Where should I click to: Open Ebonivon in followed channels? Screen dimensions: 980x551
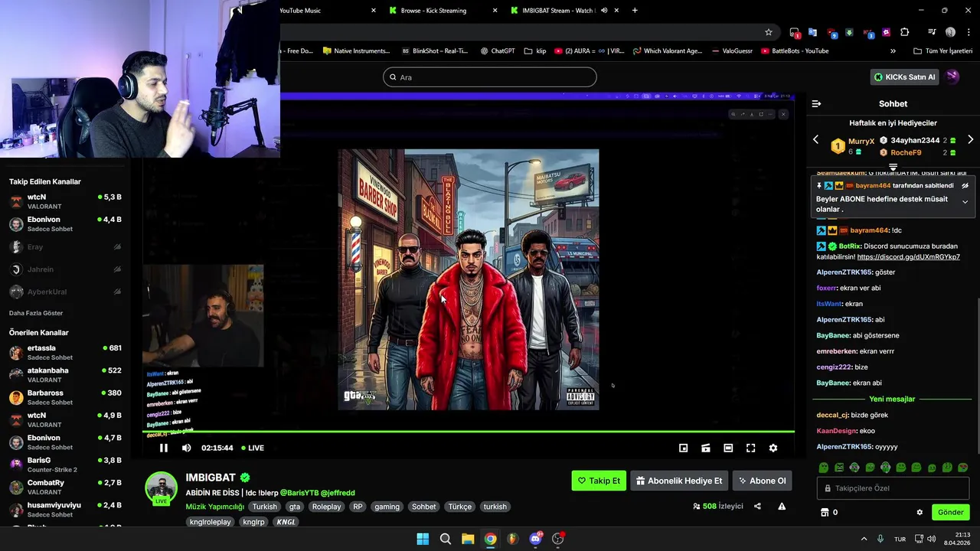pyautogui.click(x=65, y=223)
